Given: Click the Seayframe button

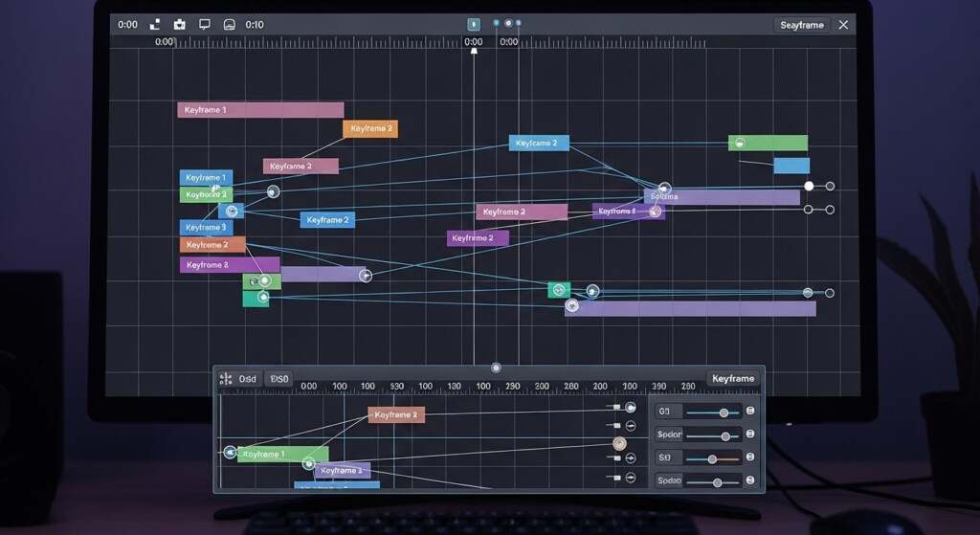Looking at the screenshot, I should (x=802, y=25).
